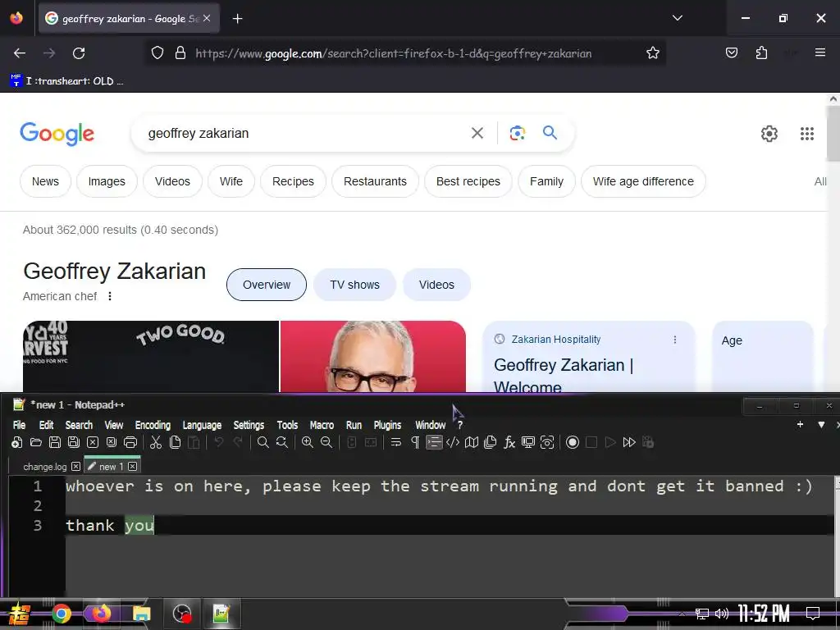Click the Print icon in Notepad++ toolbar
The image size is (840, 630).
[x=130, y=442]
